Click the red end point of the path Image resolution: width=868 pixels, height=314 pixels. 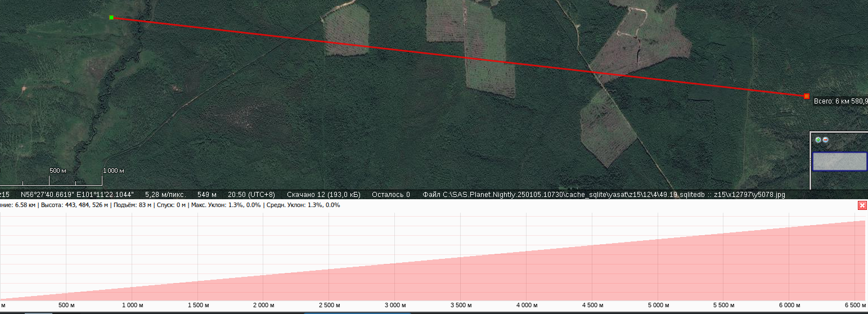pyautogui.click(x=807, y=96)
